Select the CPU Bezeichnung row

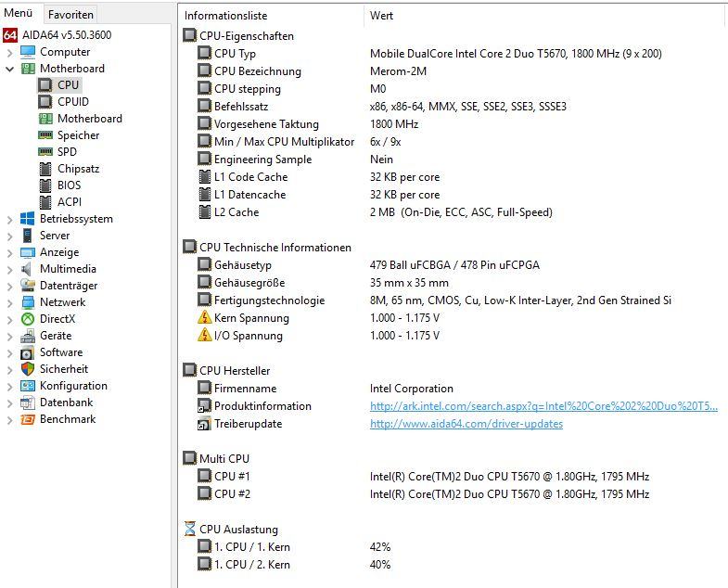point(453,71)
